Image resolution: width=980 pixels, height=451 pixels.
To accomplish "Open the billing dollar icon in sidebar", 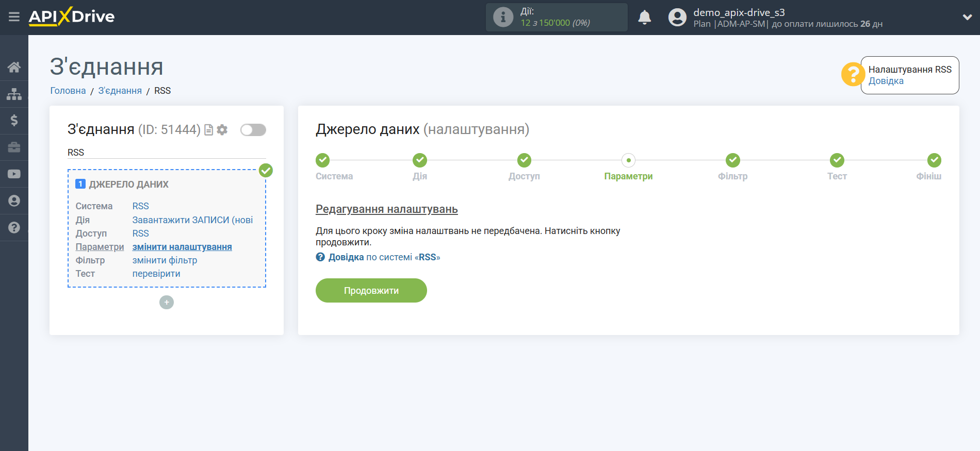I will (x=14, y=121).
